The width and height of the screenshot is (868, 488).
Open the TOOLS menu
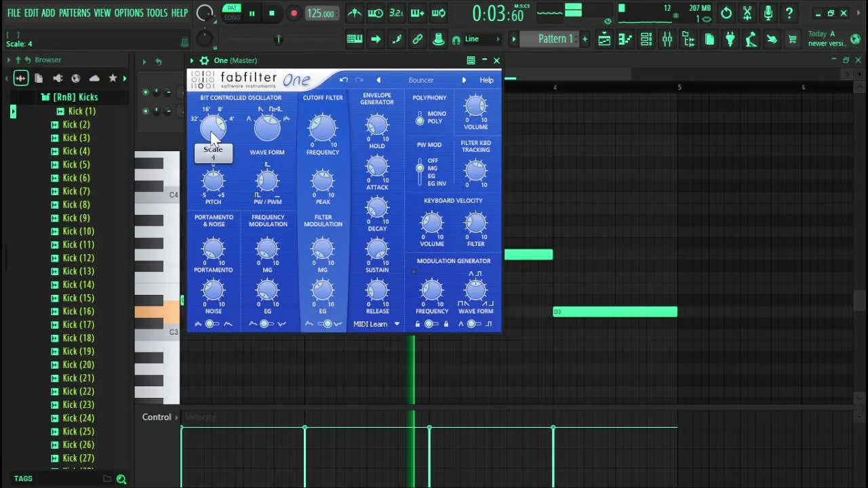point(157,13)
